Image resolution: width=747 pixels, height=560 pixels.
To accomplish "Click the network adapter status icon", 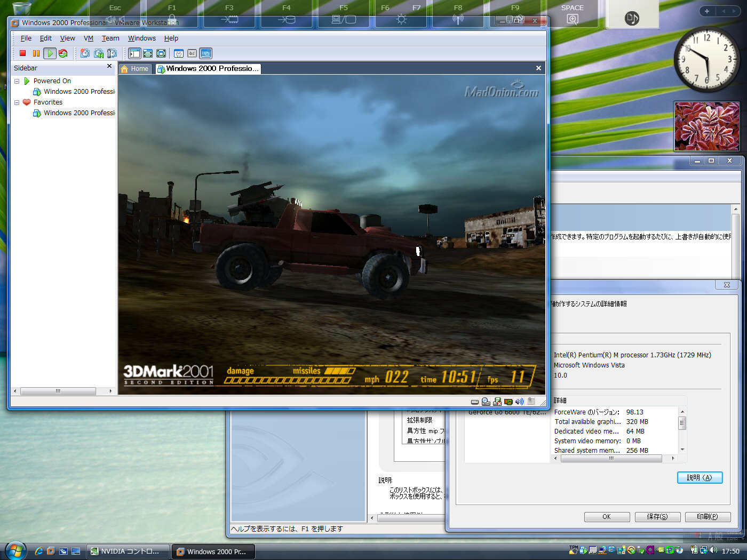I will [x=508, y=402].
